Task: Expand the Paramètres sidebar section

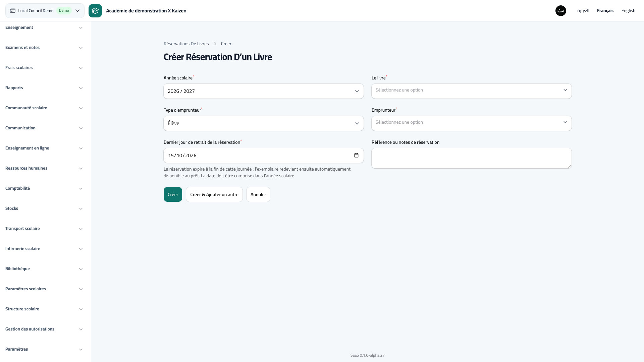Action: [x=44, y=349]
